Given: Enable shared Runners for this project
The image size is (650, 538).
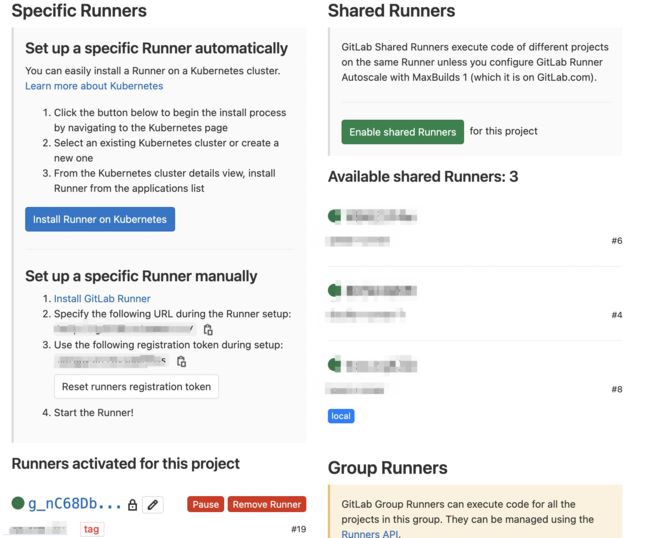Looking at the screenshot, I should pyautogui.click(x=403, y=132).
